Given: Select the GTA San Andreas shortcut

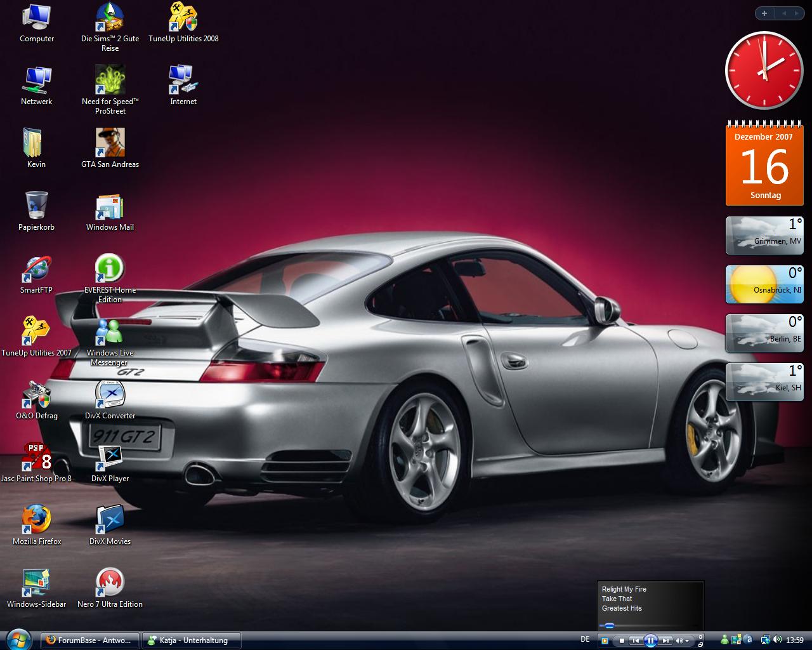Looking at the screenshot, I should coord(110,149).
